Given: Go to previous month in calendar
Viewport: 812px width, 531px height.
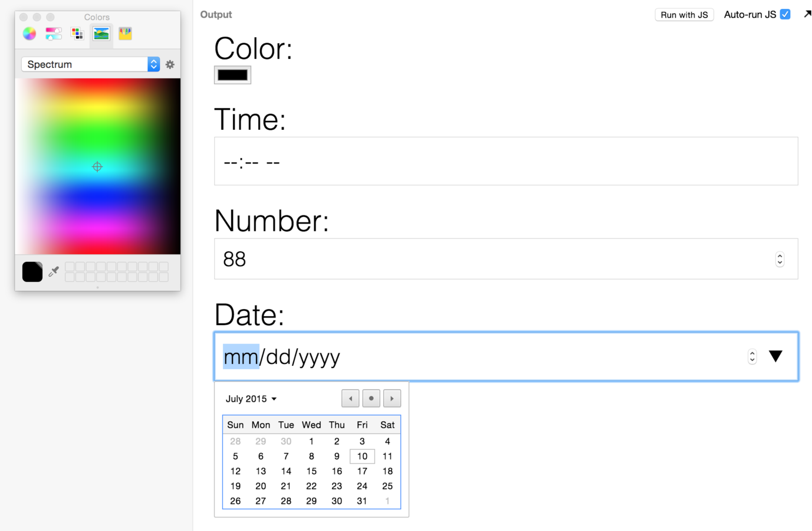Looking at the screenshot, I should click(x=350, y=398).
